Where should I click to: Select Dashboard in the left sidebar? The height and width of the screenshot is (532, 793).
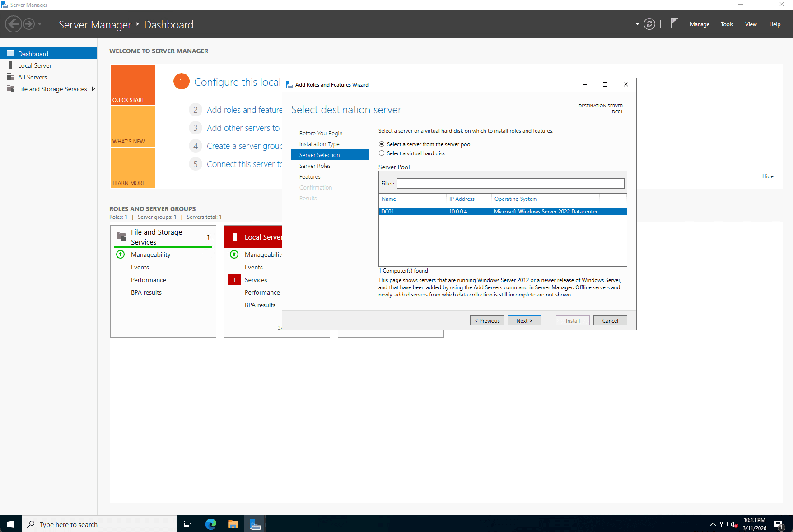tap(49, 53)
